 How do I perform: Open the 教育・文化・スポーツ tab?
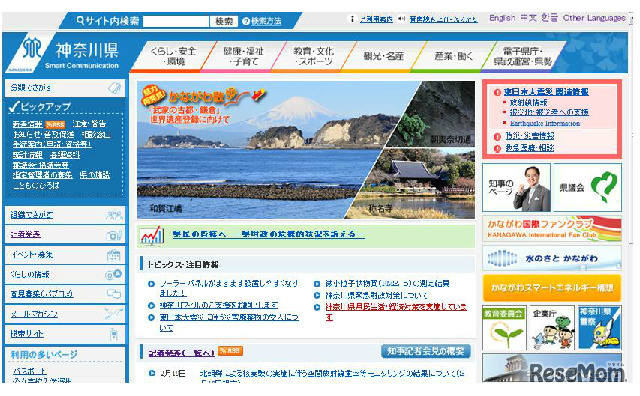click(313, 56)
